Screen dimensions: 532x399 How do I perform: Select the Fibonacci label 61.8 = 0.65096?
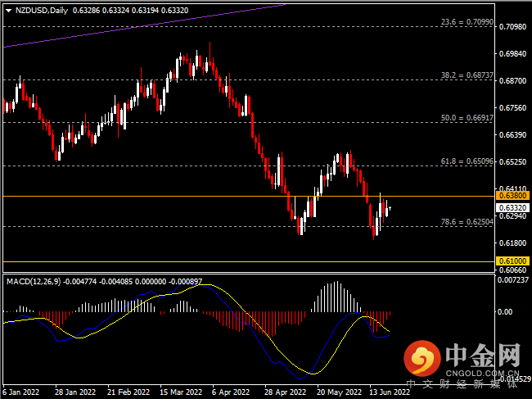[x=467, y=161]
